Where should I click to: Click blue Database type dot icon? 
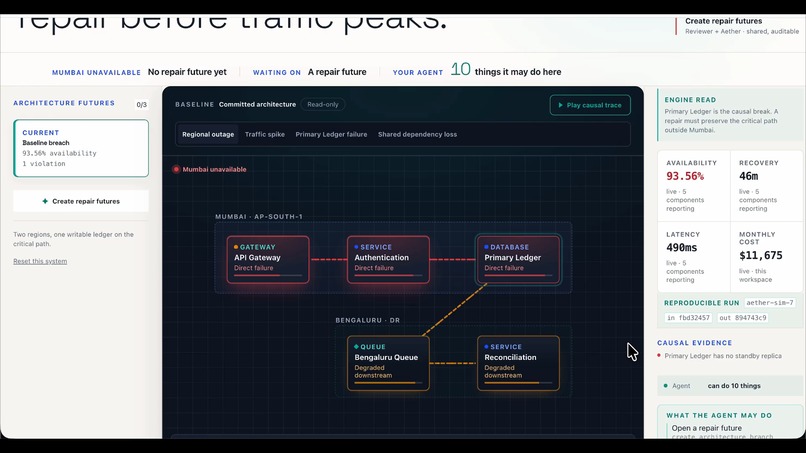(486, 247)
